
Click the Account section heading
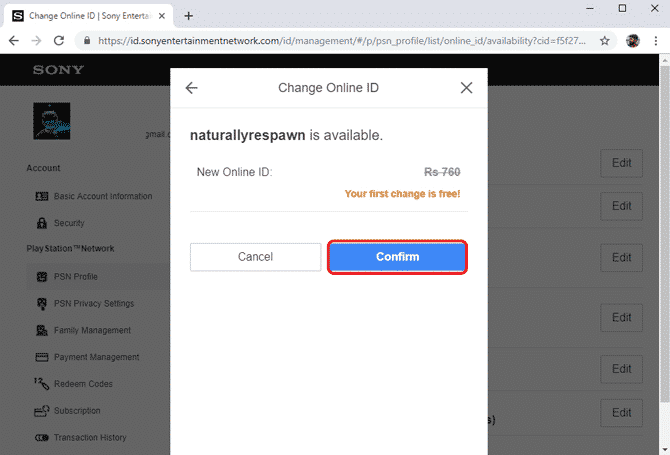tap(43, 168)
